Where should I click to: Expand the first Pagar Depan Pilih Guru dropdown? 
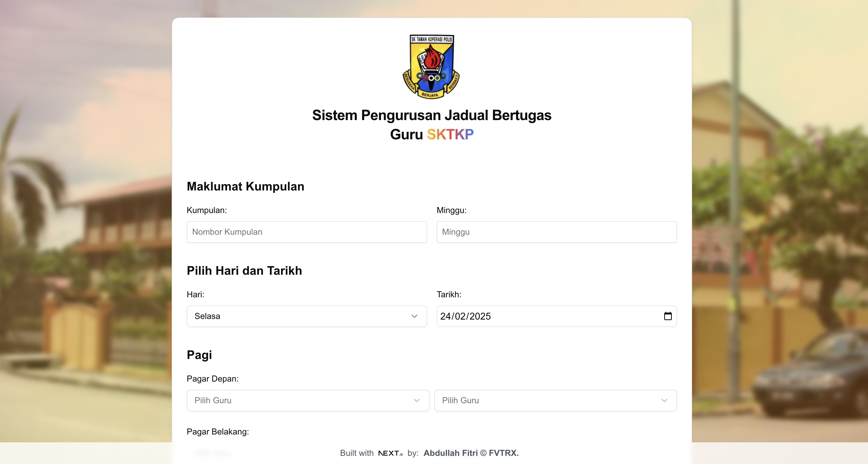tap(308, 400)
